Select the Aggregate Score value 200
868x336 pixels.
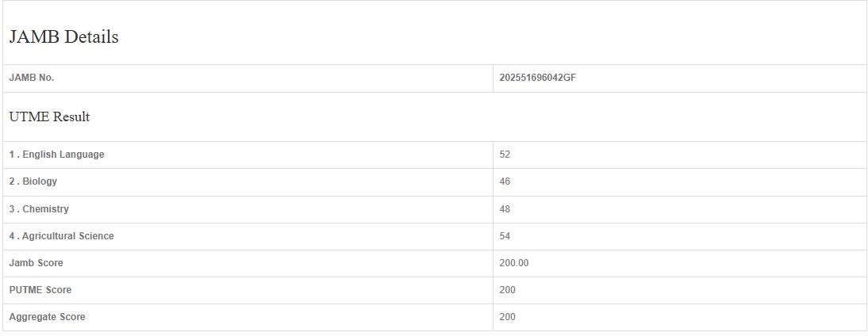[507, 317]
